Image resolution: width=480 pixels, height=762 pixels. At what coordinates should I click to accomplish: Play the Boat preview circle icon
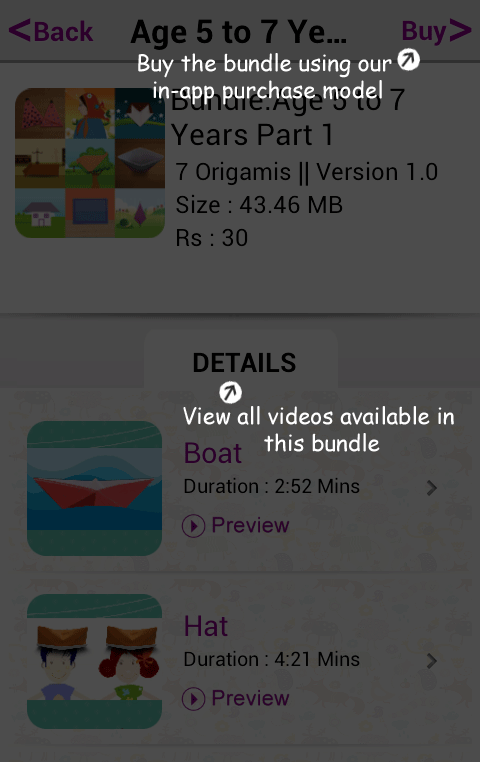point(193,526)
